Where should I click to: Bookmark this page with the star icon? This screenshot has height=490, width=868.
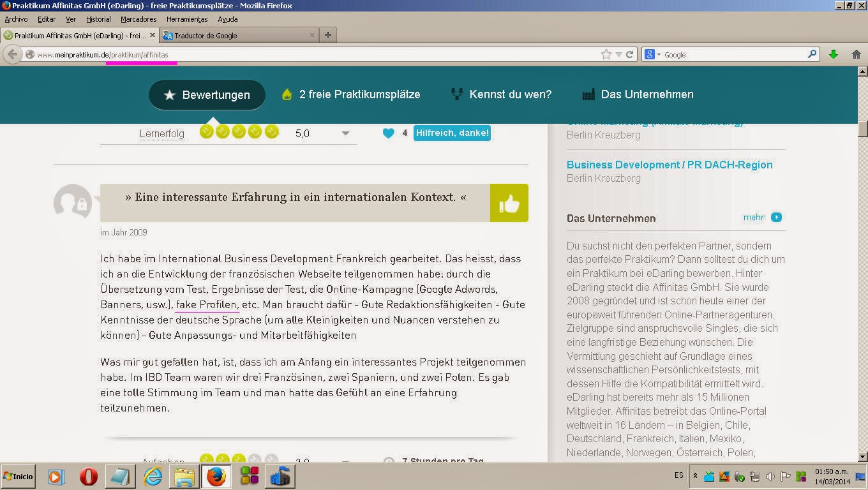tap(606, 55)
